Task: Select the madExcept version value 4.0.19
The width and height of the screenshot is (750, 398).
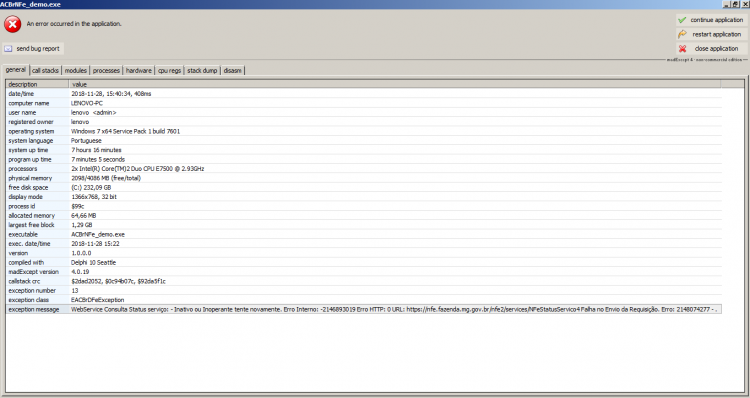Action: 80,272
